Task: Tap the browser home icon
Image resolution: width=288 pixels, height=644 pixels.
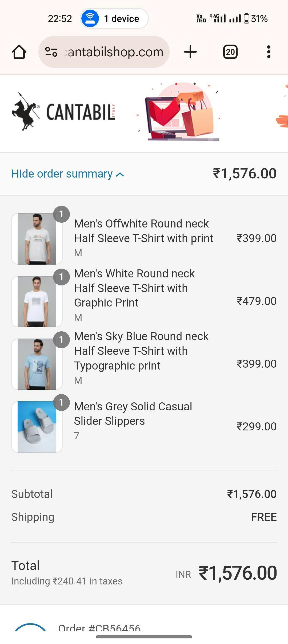Action: click(x=19, y=52)
